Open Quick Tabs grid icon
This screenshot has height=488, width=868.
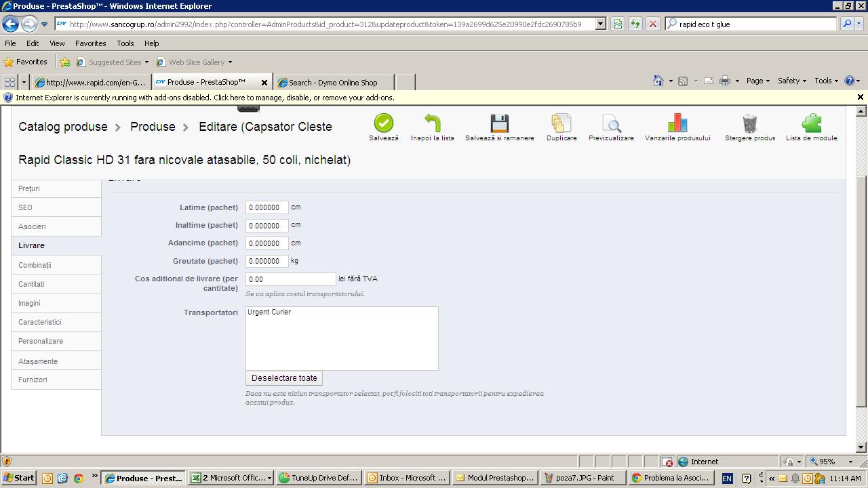[x=9, y=82]
